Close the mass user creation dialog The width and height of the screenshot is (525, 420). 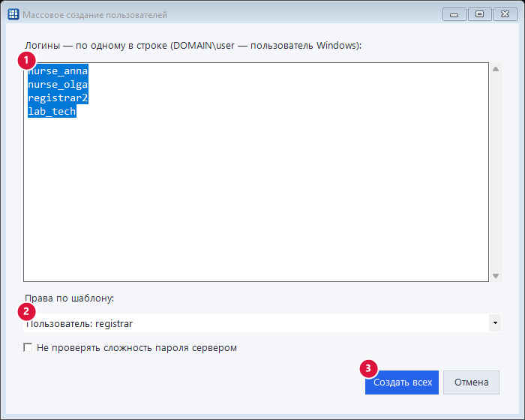[x=505, y=14]
